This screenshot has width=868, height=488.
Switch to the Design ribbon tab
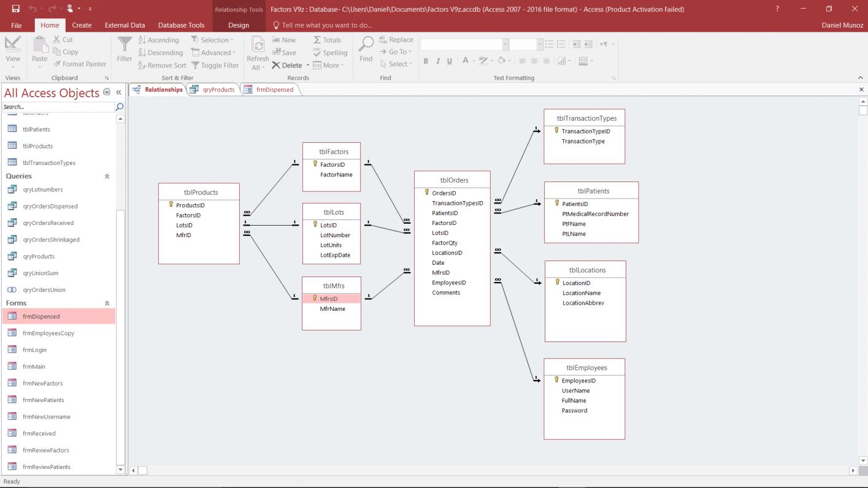tap(239, 25)
